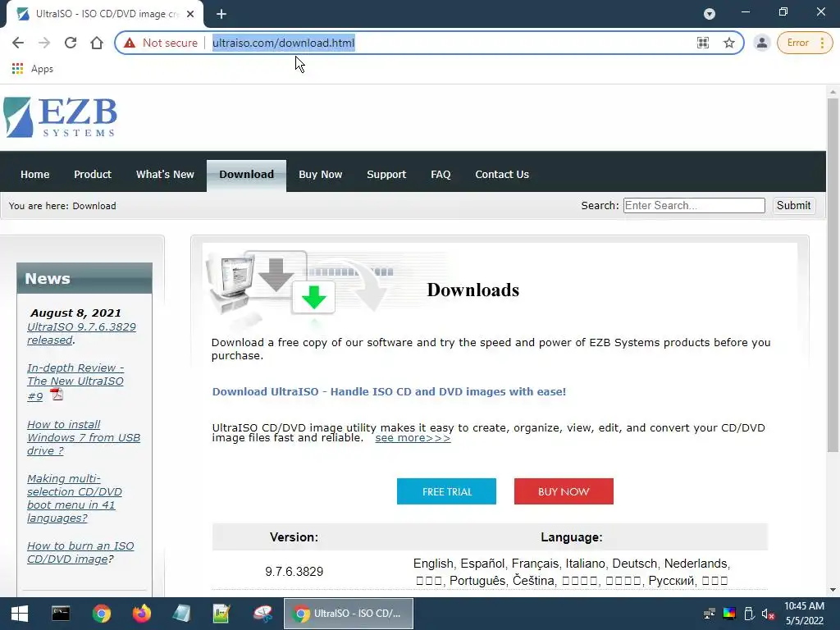Click the USB safely remove tray icon
The height and width of the screenshot is (630, 840).
click(749, 614)
